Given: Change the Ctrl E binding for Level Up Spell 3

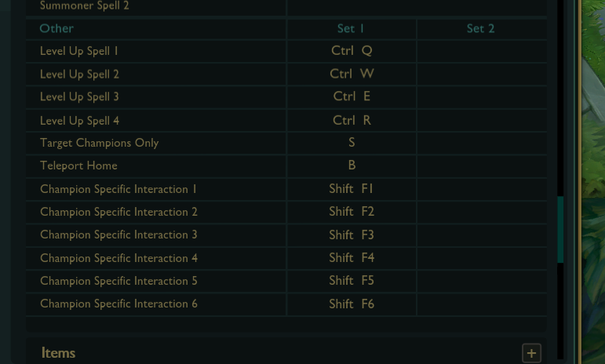Looking at the screenshot, I should click(352, 96).
